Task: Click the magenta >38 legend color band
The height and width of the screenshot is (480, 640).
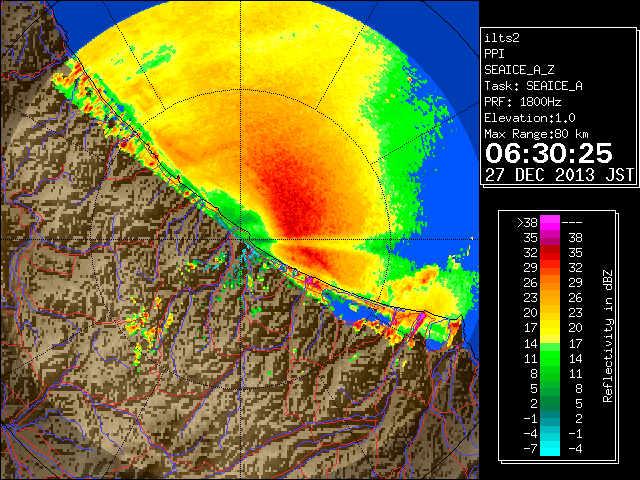Action: point(550,223)
